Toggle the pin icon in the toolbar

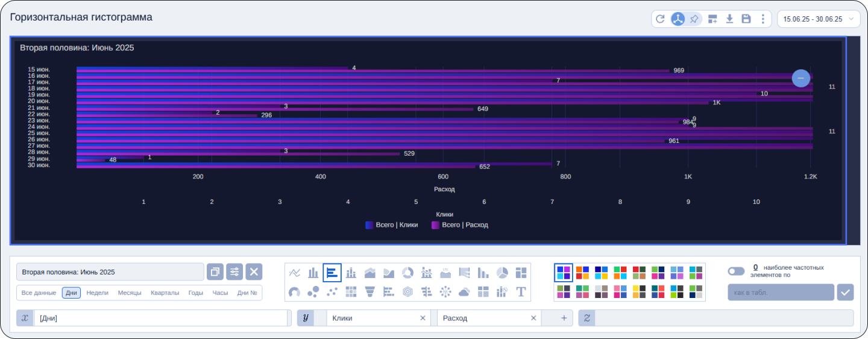(x=694, y=19)
